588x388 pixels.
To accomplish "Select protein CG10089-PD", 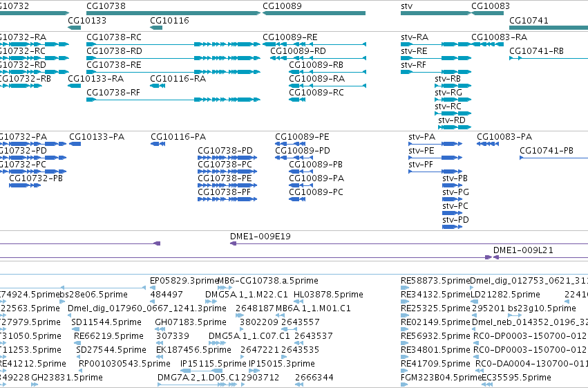I will click(x=294, y=158).
